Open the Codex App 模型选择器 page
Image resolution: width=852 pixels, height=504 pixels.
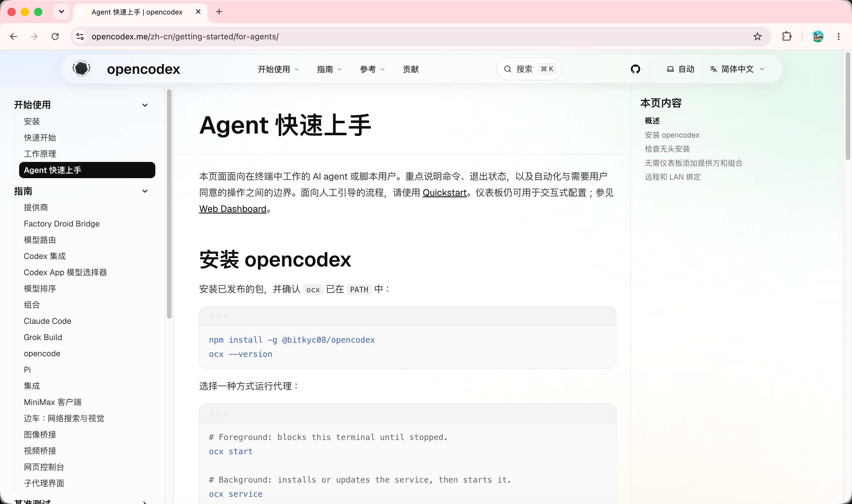click(x=65, y=272)
